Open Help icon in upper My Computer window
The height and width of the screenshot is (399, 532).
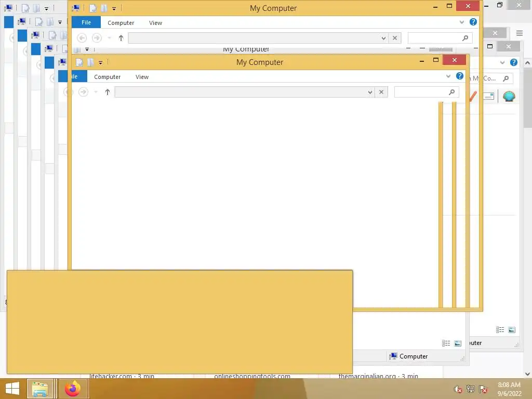[x=473, y=22]
